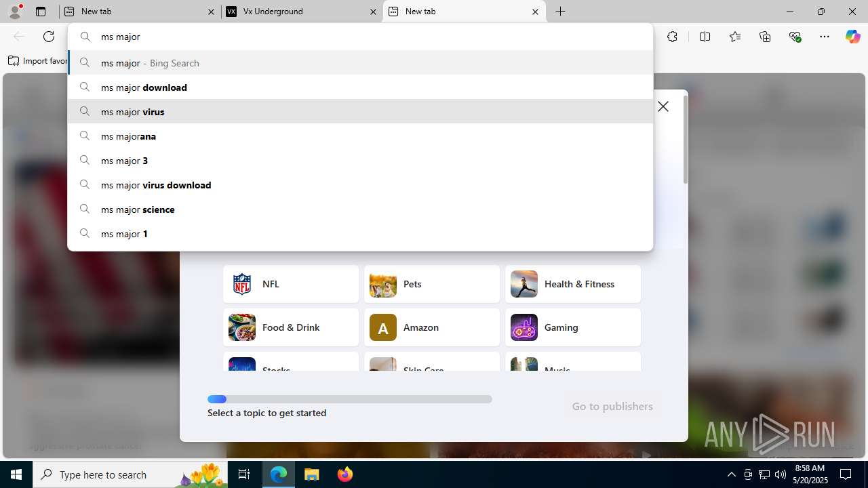Viewport: 868px width, 488px height.
Task: Select the Food & Drink topic
Action: click(x=291, y=327)
